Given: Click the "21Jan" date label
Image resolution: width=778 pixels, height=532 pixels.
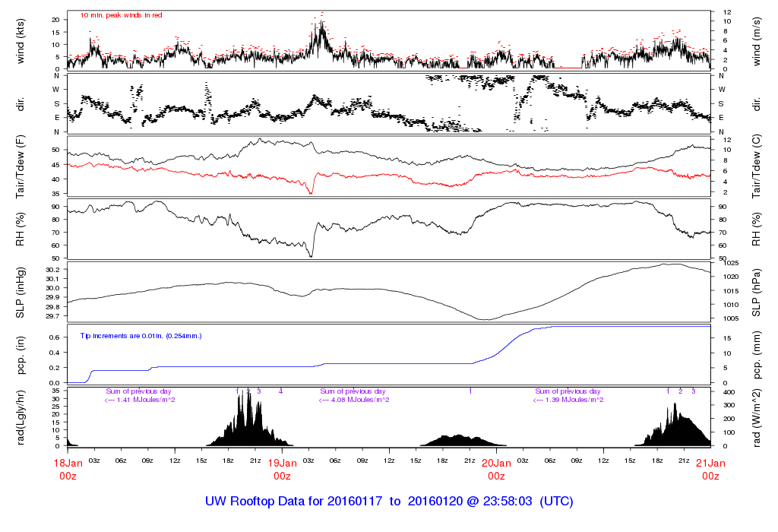Looking at the screenshot, I should [710, 464].
